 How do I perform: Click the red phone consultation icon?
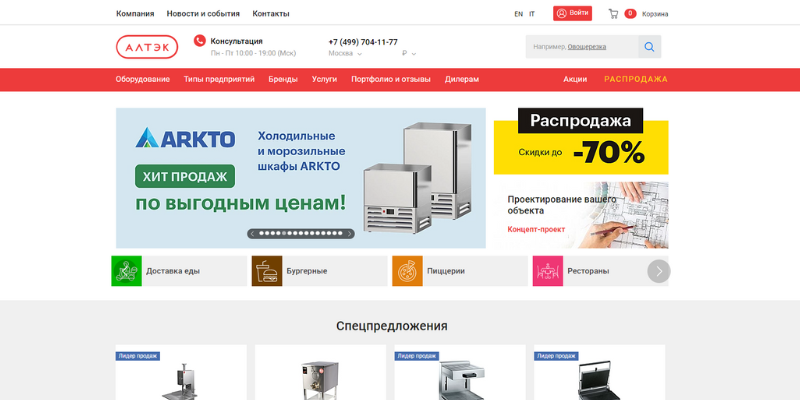199,41
